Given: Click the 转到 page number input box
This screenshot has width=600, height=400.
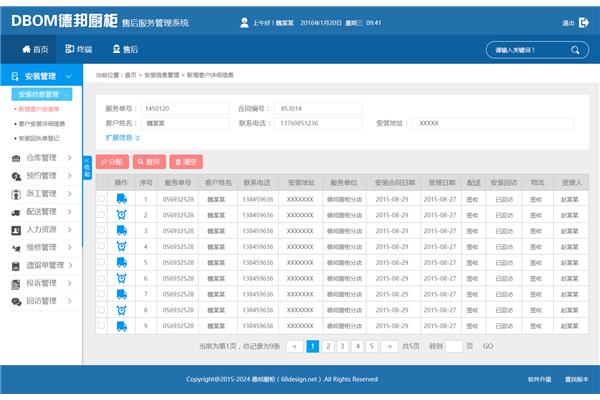Looking at the screenshot, I should (x=454, y=346).
